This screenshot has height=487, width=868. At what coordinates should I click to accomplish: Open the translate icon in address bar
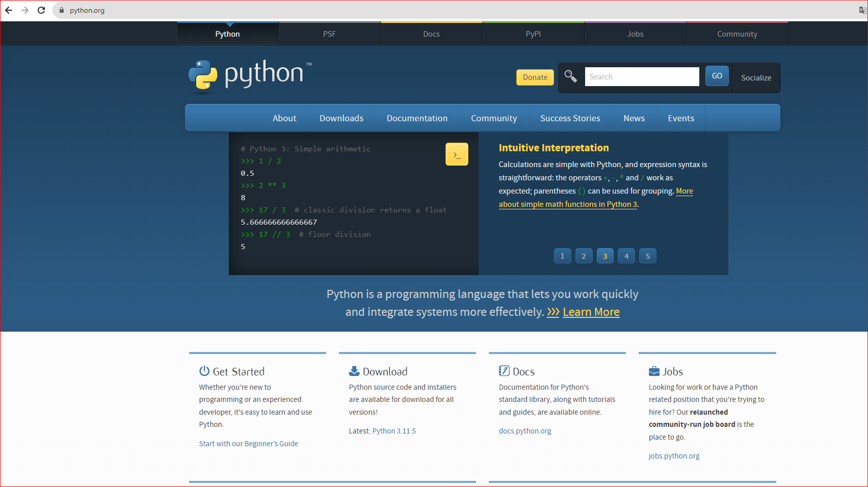point(862,10)
